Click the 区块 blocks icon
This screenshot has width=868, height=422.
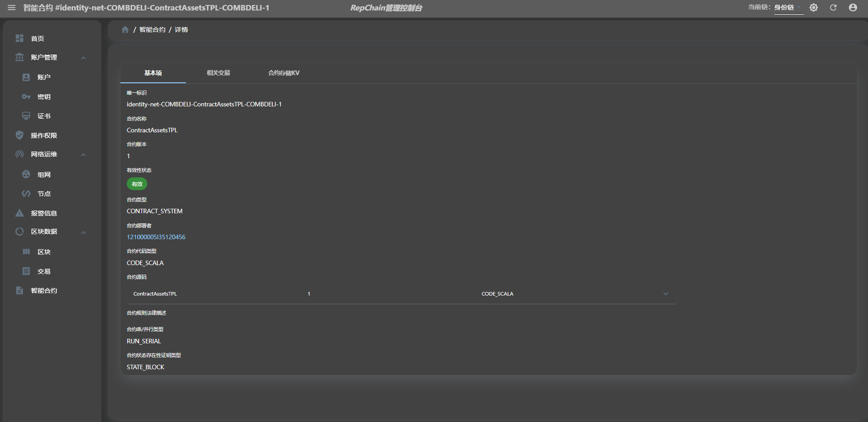tap(26, 251)
